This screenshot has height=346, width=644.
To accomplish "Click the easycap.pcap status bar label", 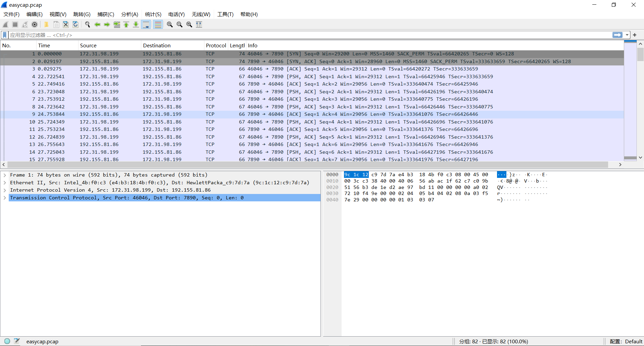I will 42,341.
